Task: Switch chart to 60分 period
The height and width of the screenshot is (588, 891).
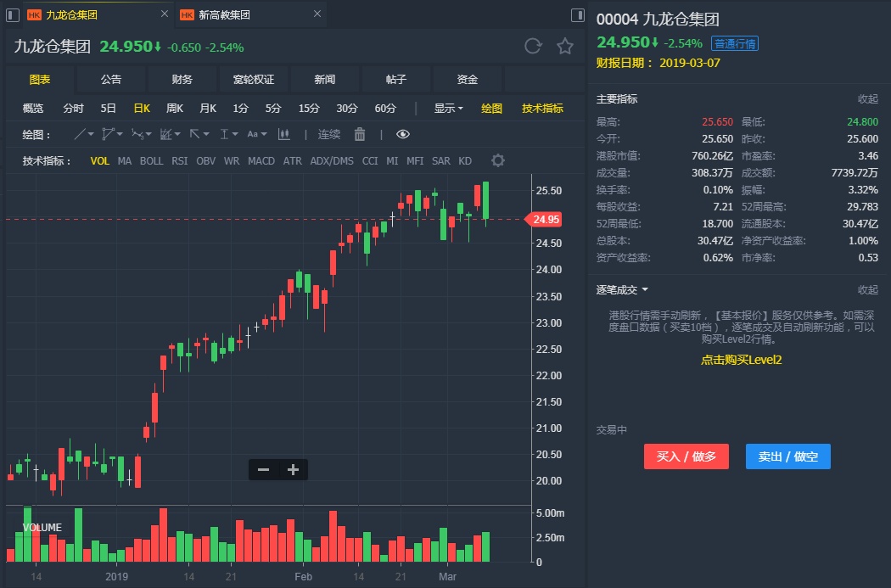Action: 385,108
